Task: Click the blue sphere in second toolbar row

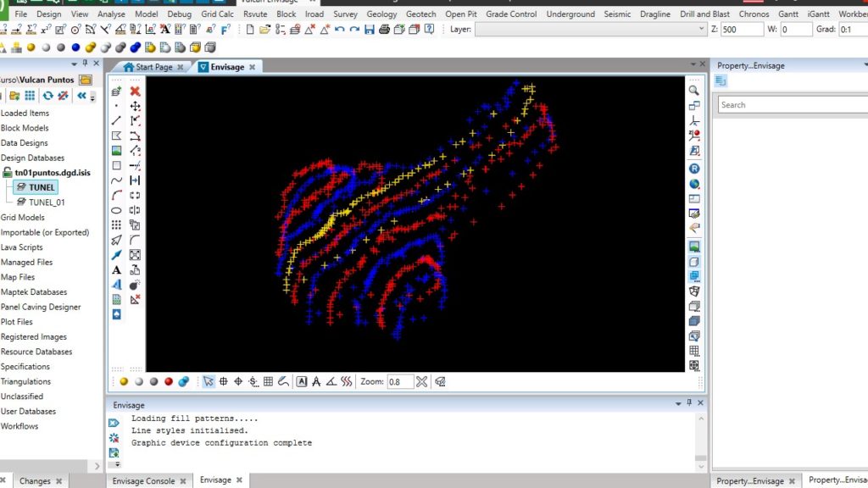Action: point(75,47)
